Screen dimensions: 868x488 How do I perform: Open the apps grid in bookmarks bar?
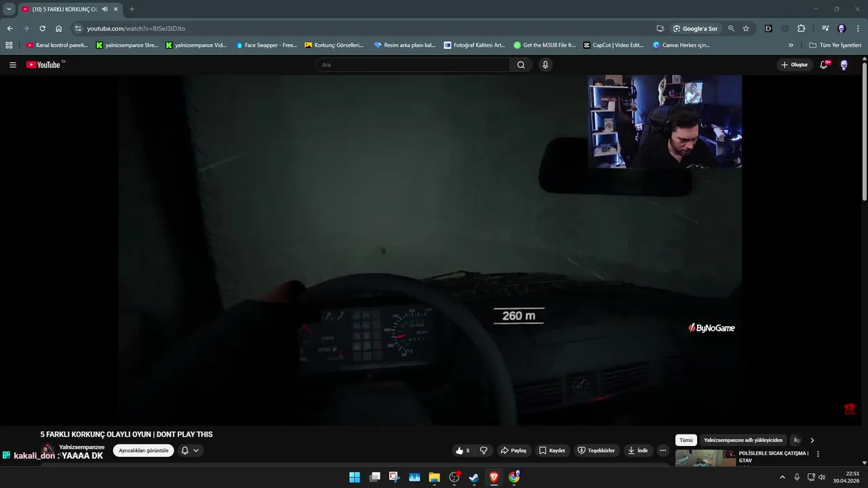tap(9, 45)
